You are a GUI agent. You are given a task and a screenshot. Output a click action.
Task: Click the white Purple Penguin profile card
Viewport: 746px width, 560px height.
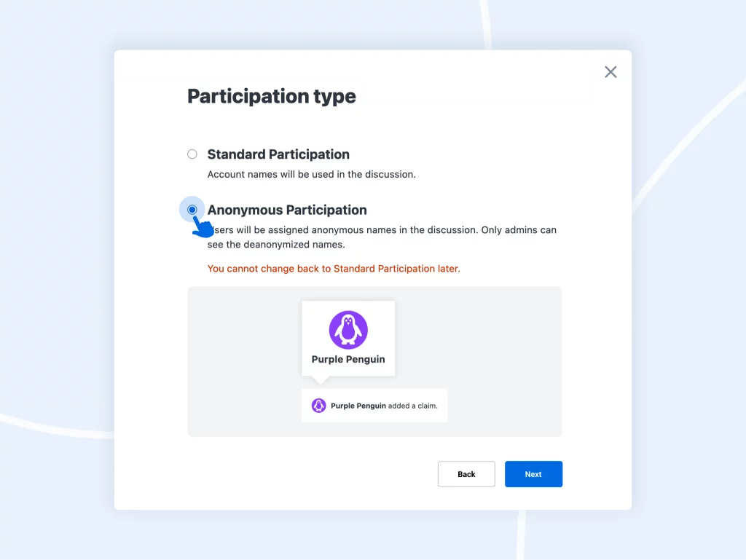(x=348, y=338)
